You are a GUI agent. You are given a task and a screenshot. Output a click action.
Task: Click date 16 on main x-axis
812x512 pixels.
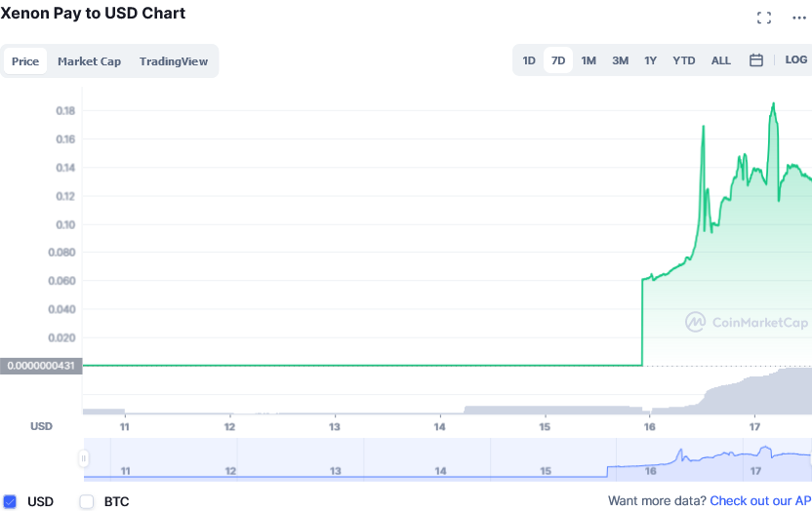click(649, 426)
